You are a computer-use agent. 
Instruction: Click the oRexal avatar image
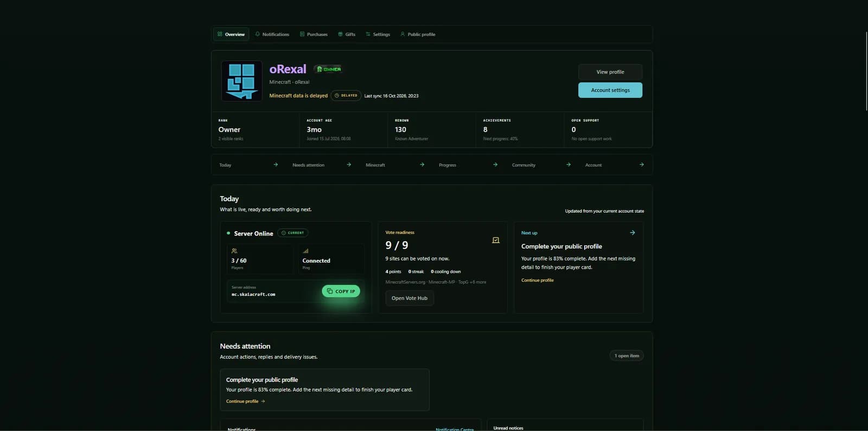[x=241, y=81]
